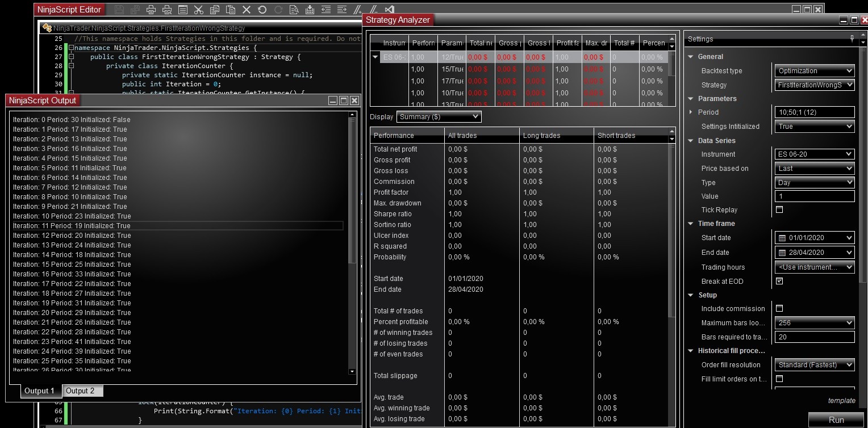Image resolution: width=868 pixels, height=428 pixels.
Task: Click the Cut scissors icon
Action: click(198, 10)
